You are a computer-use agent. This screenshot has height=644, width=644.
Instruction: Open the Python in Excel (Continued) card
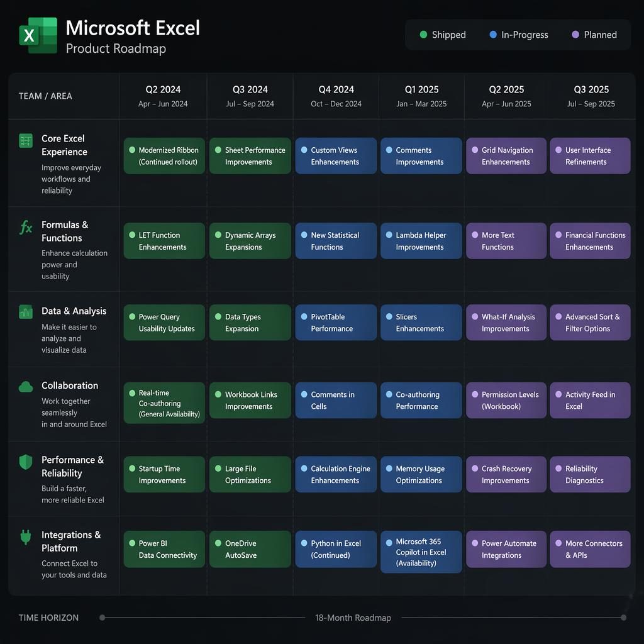336,549
